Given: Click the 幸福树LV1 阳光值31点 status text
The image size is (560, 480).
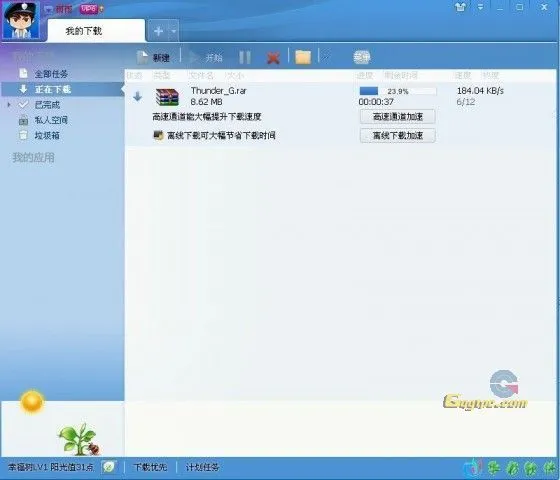Looking at the screenshot, I should 51,467.
